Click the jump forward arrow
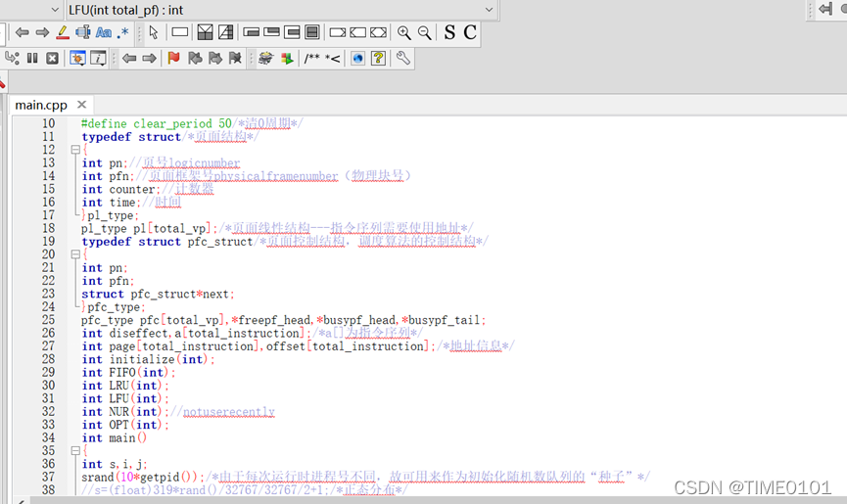 [150, 58]
